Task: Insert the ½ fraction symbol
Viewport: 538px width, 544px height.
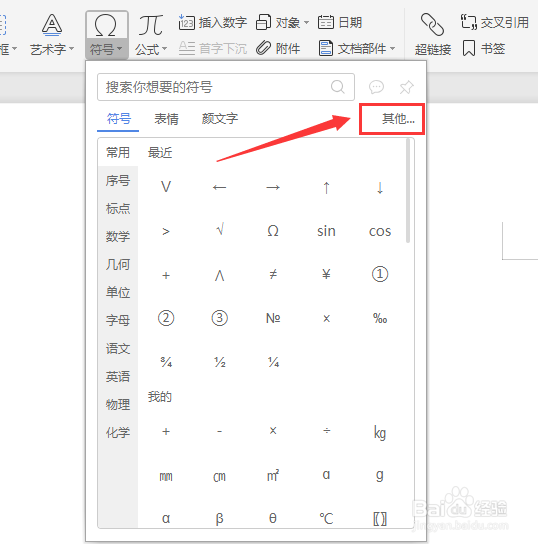Action: (219, 362)
